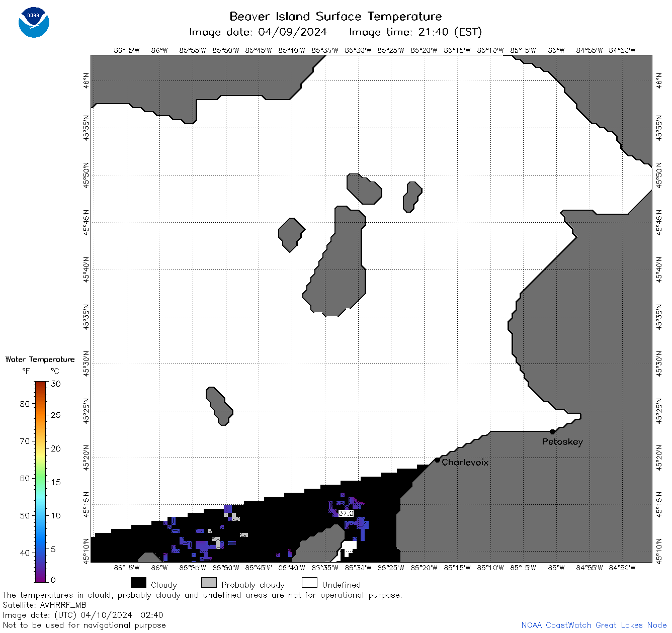This screenshot has height=633, width=672.
Task: Click the 'Probably cloudy' legend label
Action: [253, 585]
